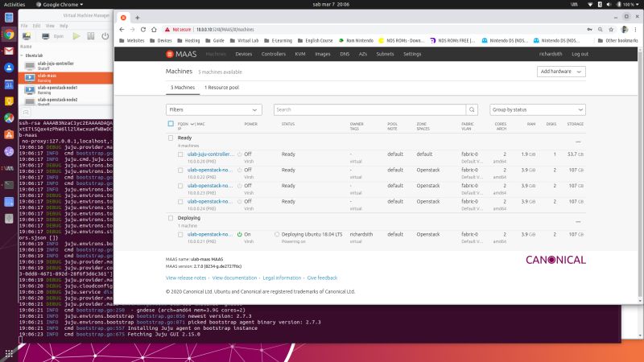Click the browser back arrow
The image size is (644, 362).
tap(122, 30)
